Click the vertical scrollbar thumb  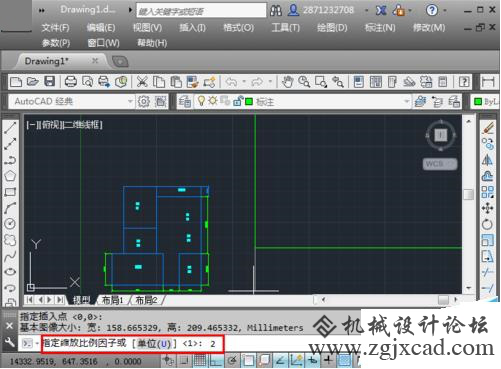click(469, 194)
